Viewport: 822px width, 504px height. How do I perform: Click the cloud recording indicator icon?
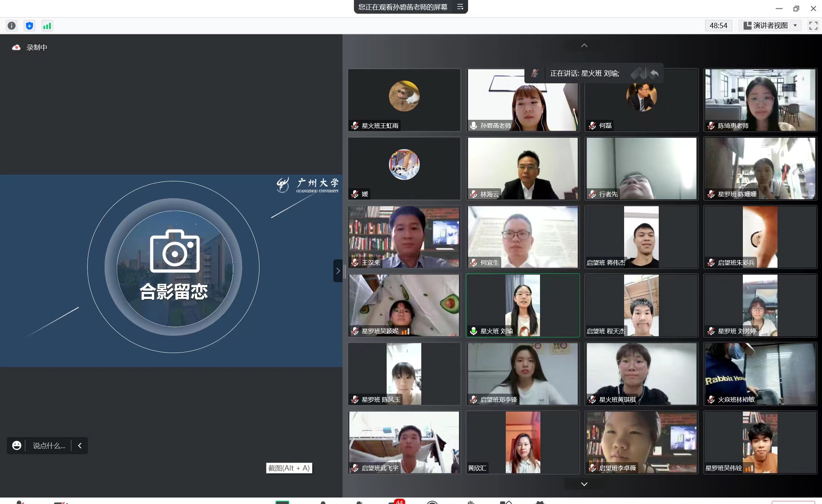16,48
